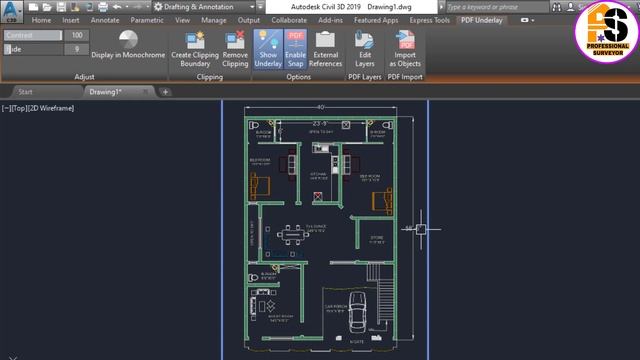This screenshot has height=360, width=640.
Task: Open the Annotate ribbon tab
Action: click(x=105, y=20)
